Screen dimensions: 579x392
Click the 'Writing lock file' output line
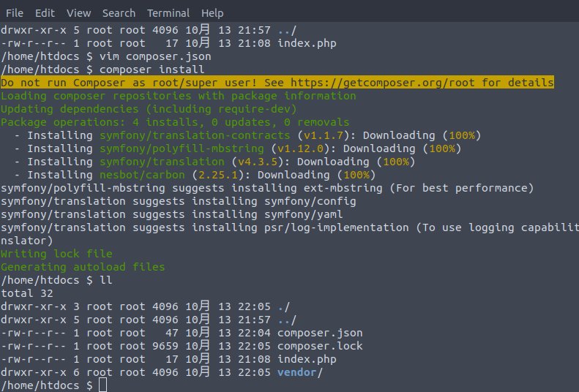pyautogui.click(x=57, y=254)
